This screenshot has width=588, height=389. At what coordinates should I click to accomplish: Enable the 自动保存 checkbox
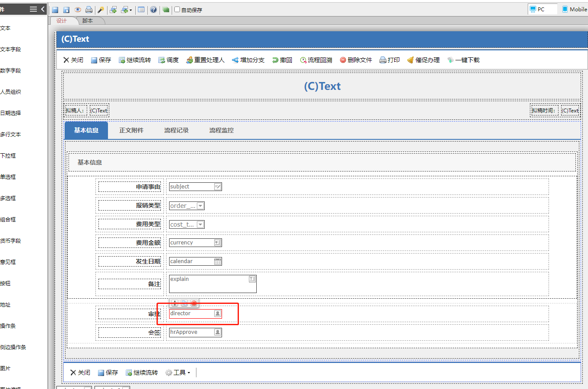tap(177, 10)
